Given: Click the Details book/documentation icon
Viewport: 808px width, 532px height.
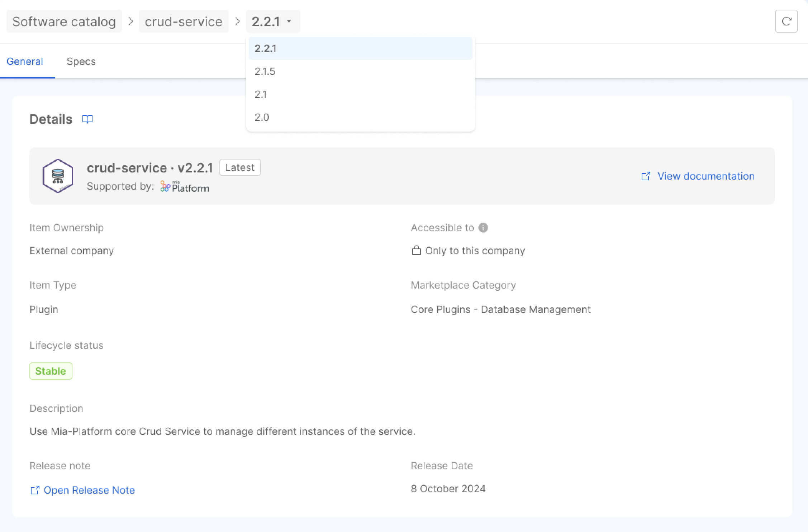Looking at the screenshot, I should [x=87, y=119].
